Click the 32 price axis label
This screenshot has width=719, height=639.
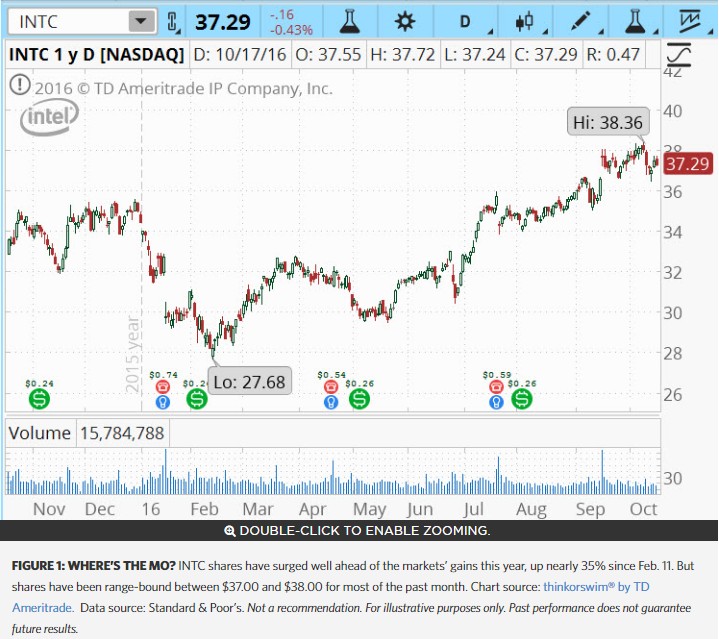pyautogui.click(x=673, y=273)
